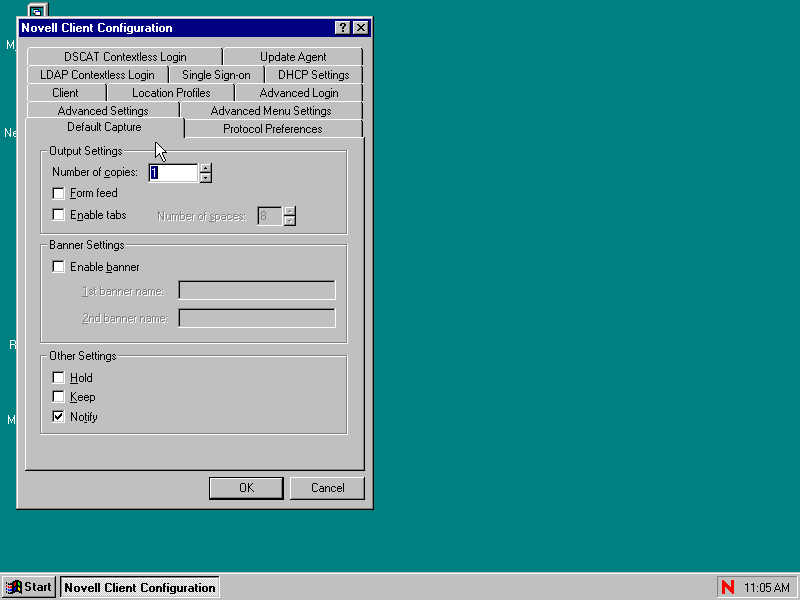Click the Cancel button
This screenshot has width=800, height=600.
327,488
